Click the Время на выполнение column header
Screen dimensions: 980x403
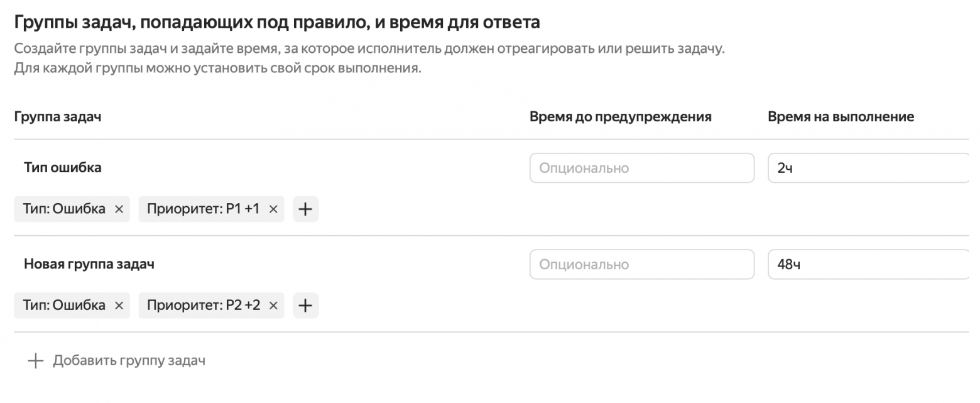(x=841, y=116)
